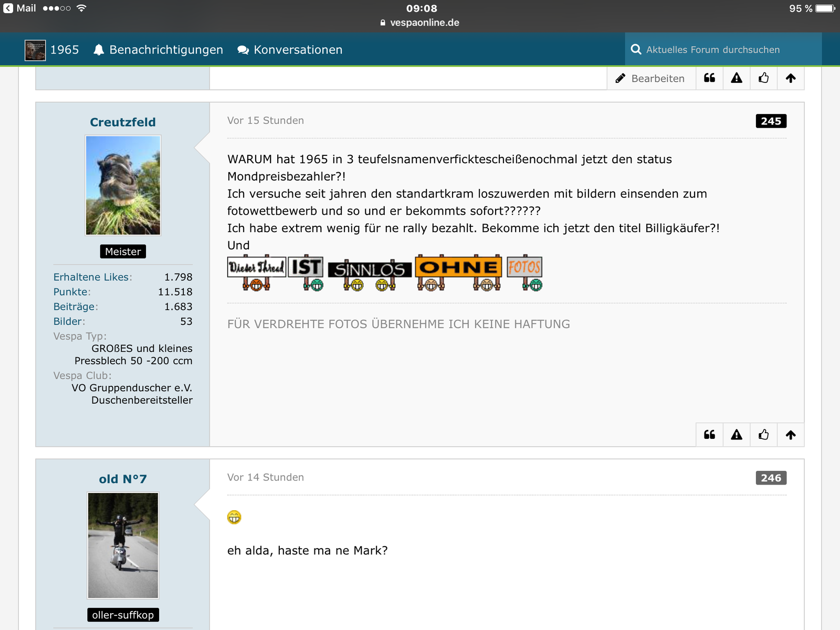This screenshot has width=840, height=630.
Task: Click old N°7's scooter avatar image
Action: (x=123, y=545)
